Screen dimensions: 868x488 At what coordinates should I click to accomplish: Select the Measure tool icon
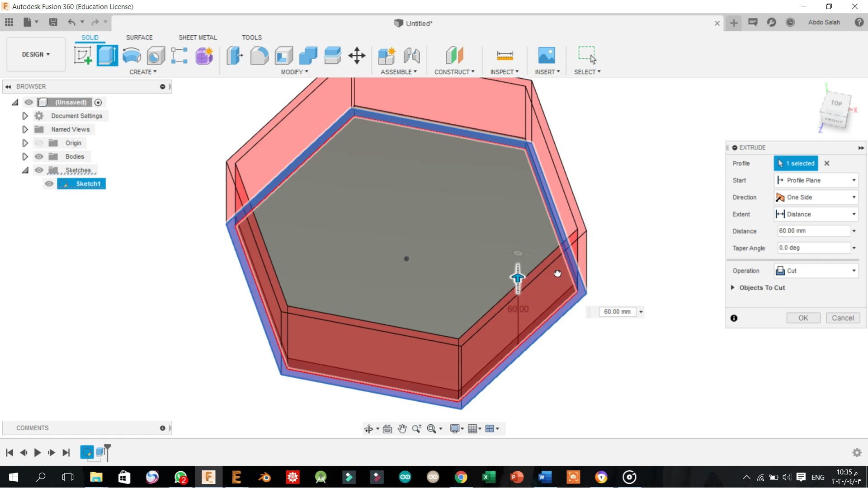pos(505,56)
